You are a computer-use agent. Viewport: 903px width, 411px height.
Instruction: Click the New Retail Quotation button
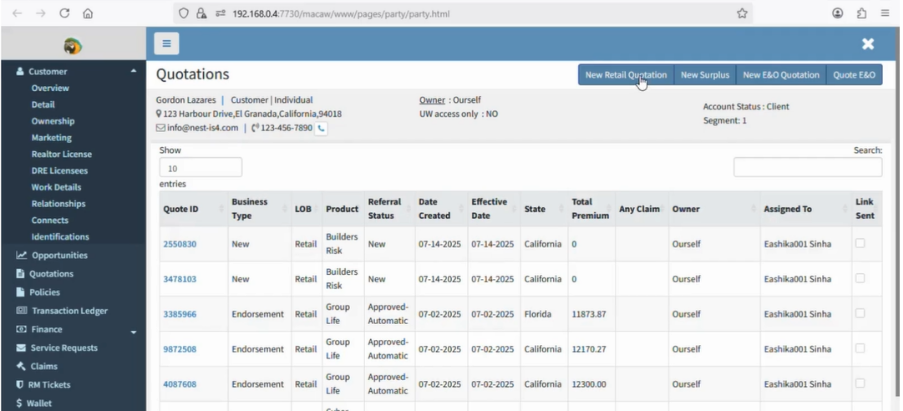625,75
